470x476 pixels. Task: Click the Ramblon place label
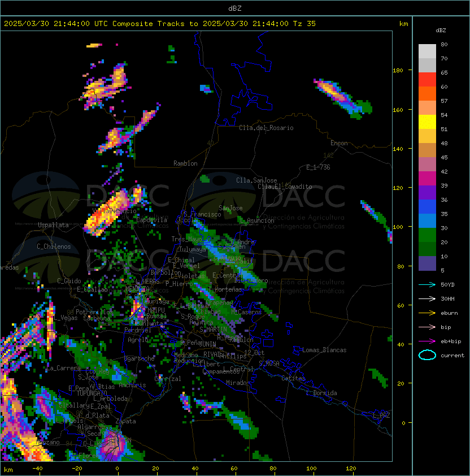pyautogui.click(x=185, y=163)
